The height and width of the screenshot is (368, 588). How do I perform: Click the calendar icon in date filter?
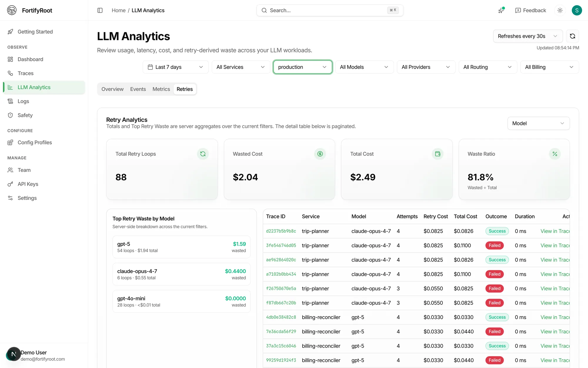(150, 67)
